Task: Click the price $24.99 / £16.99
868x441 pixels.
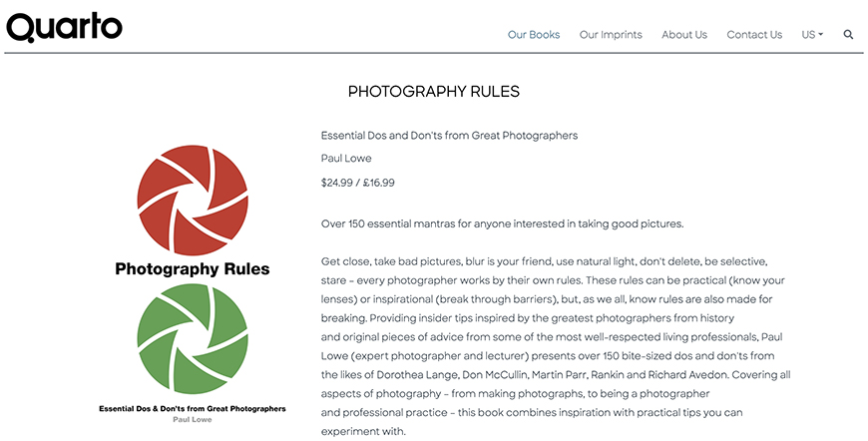Action: point(357,183)
